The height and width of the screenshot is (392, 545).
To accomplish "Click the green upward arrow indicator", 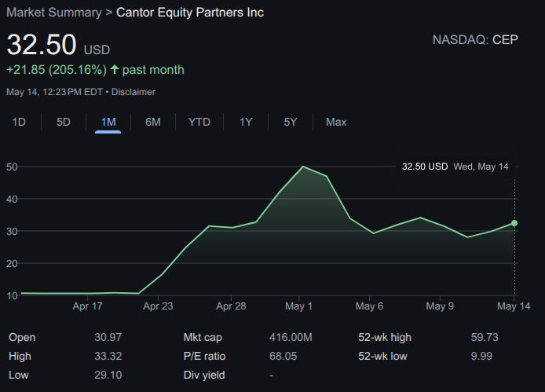I will [x=115, y=69].
